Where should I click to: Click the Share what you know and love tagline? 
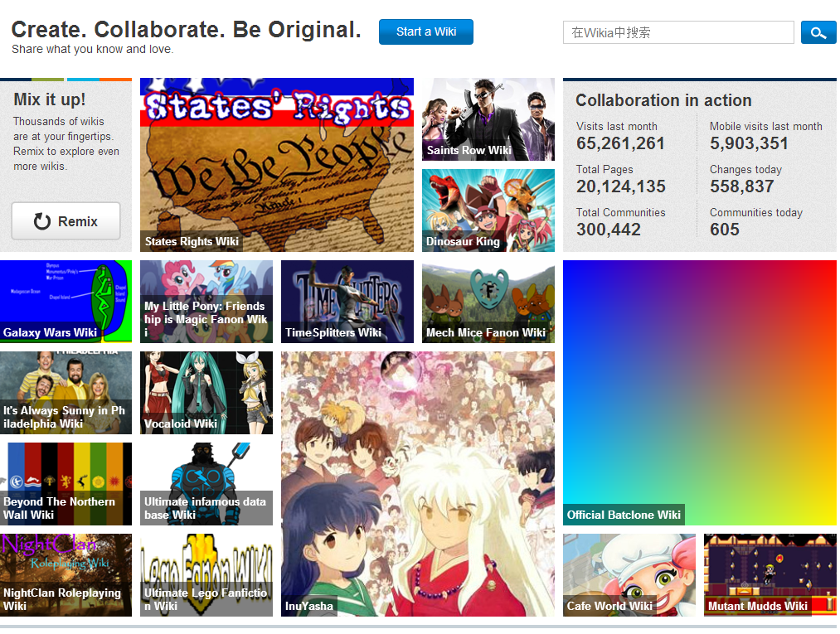pos(93,49)
